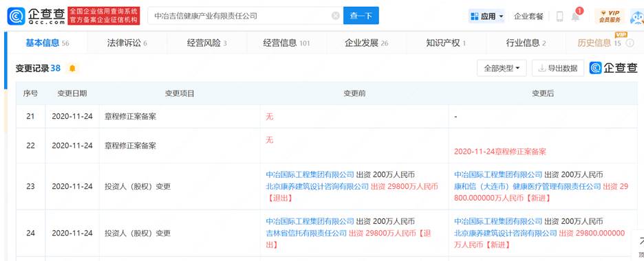This screenshot has width=644, height=261.
Task: Switch to the 基本信息 tab
Action: point(47,43)
